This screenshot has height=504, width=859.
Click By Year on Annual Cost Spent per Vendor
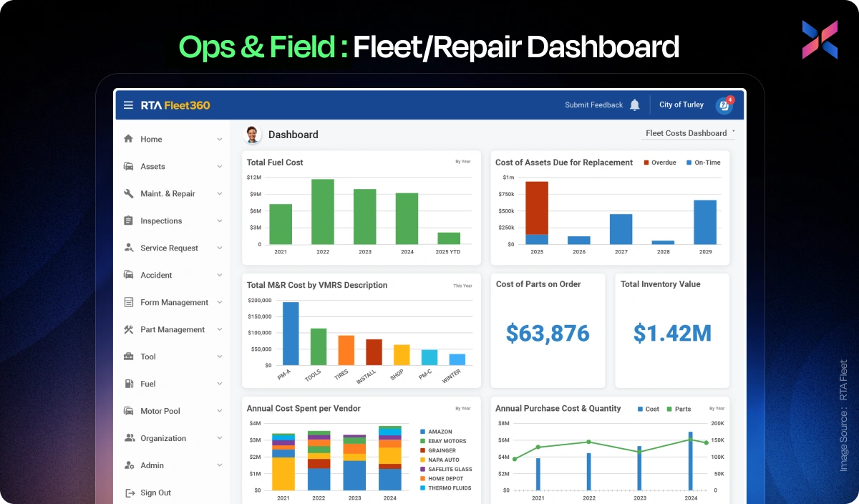463,408
